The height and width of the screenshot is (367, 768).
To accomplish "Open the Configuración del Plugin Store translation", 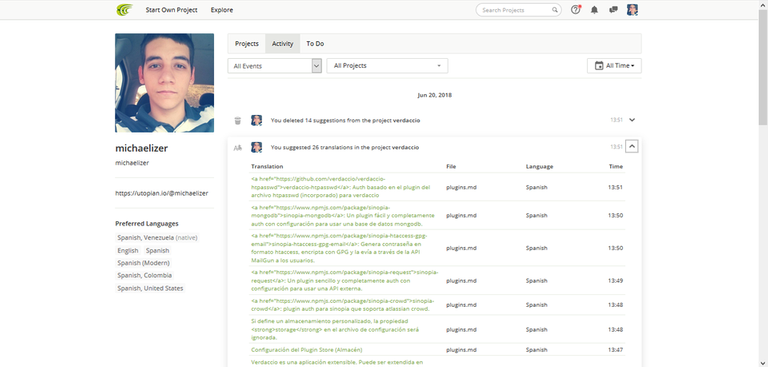I will click(307, 350).
